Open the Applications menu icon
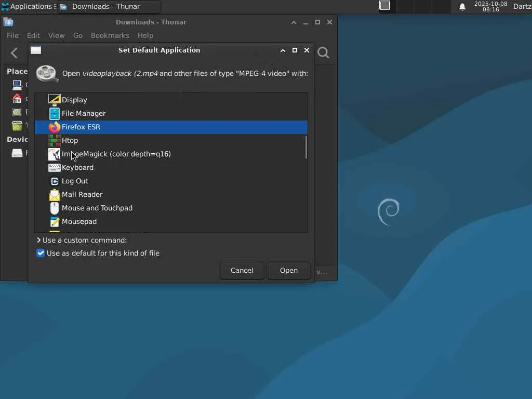532x399 pixels. (x=5, y=6)
